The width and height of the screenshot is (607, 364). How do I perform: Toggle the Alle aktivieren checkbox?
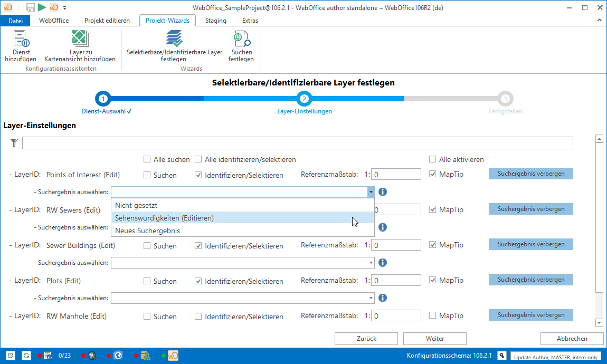(x=433, y=159)
